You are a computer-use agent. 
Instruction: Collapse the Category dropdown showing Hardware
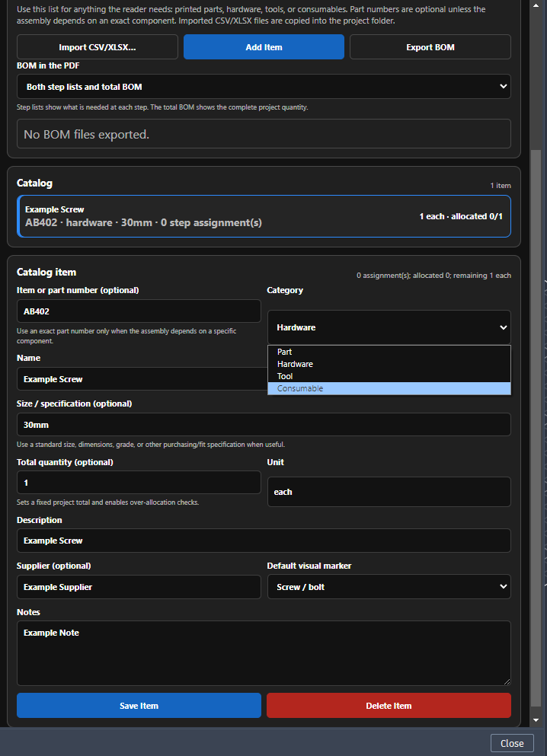[x=389, y=327]
